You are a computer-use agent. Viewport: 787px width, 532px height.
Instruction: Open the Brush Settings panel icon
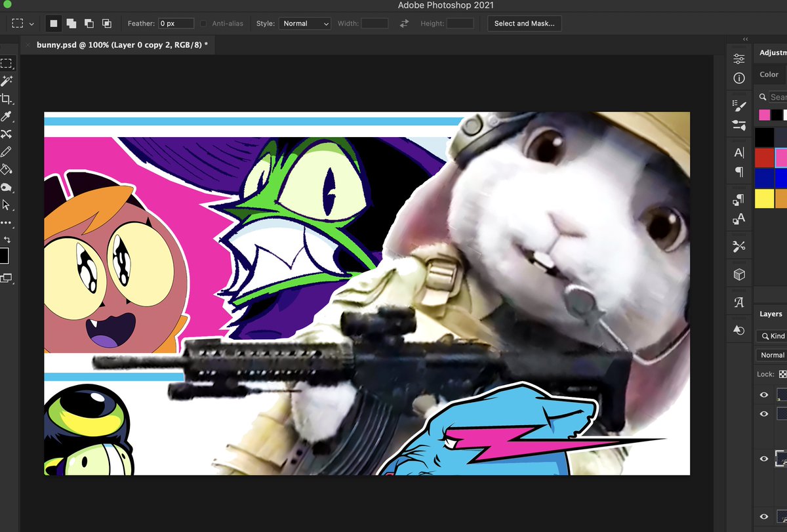pyautogui.click(x=739, y=105)
